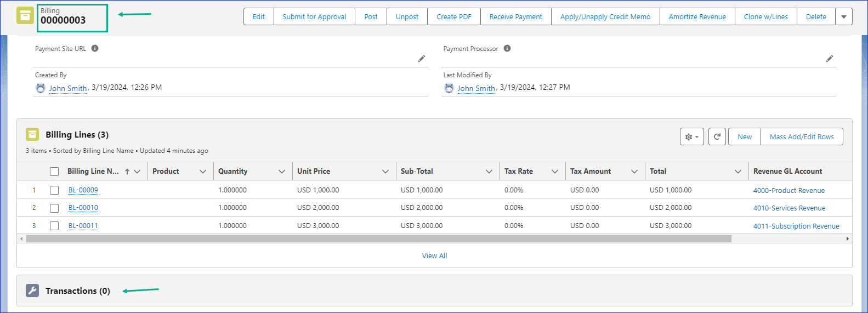Refresh the Billing Lines list

coord(717,136)
